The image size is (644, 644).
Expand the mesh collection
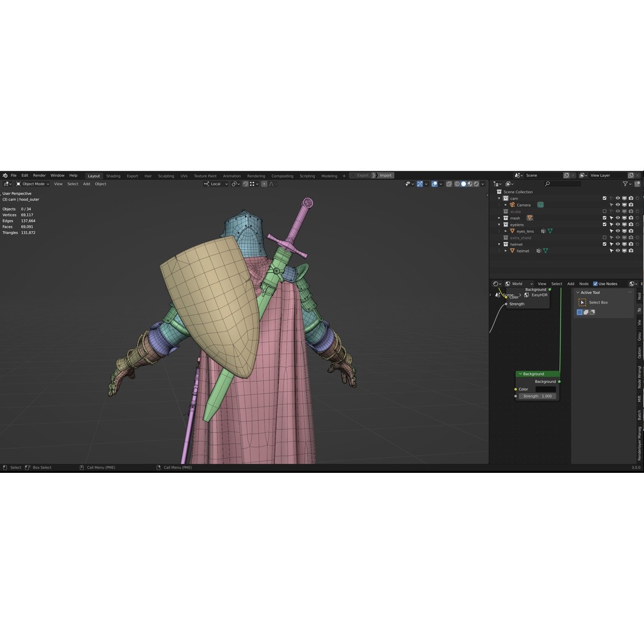[x=500, y=218]
